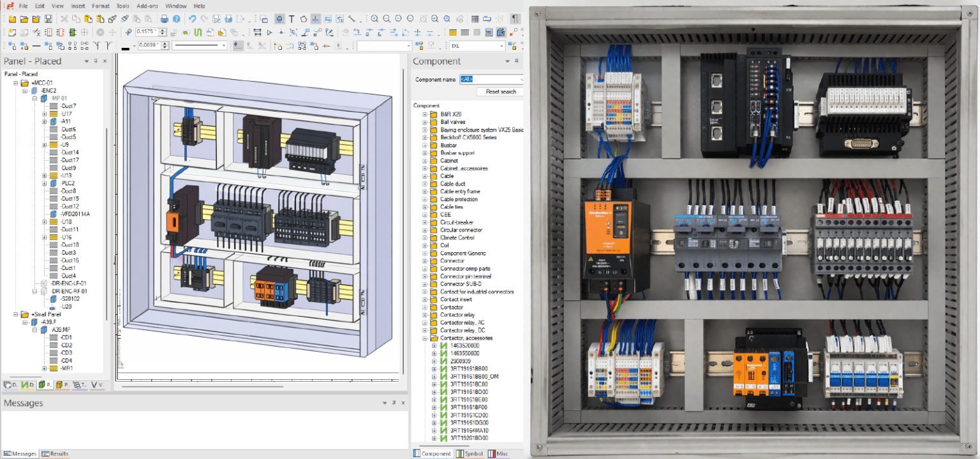Toggle the person level-indicator icon by line style

tap(238, 45)
